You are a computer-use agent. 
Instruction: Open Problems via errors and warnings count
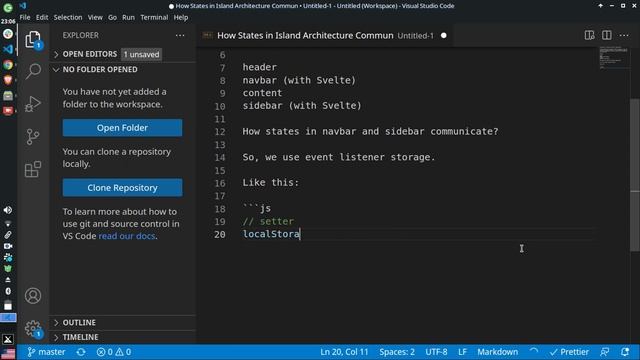pyautogui.click(x=114, y=352)
